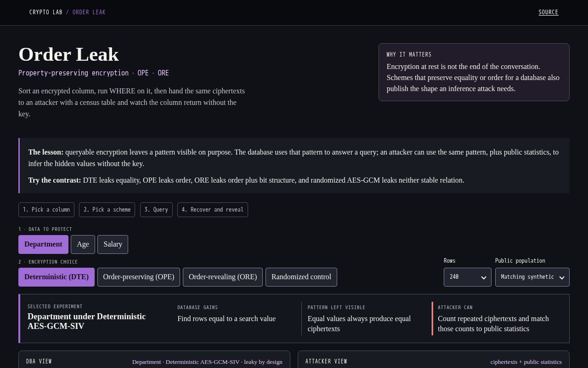Click "Department under Deterministic AES-GCM-SIV" title

[87, 322]
